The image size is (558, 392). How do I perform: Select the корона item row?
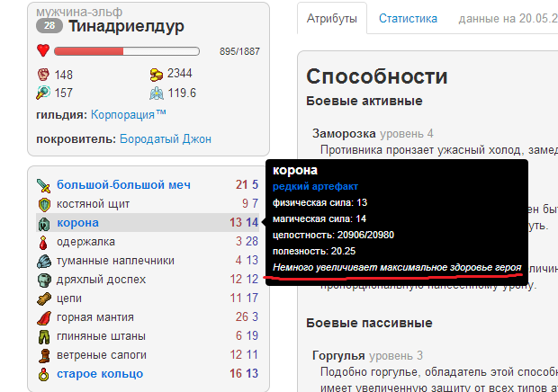pyautogui.click(x=148, y=223)
